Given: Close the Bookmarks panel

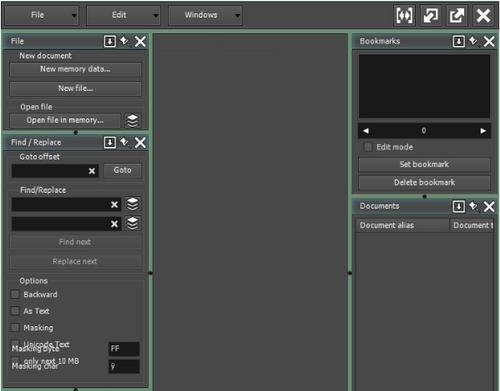Looking at the screenshot, I should (489, 41).
